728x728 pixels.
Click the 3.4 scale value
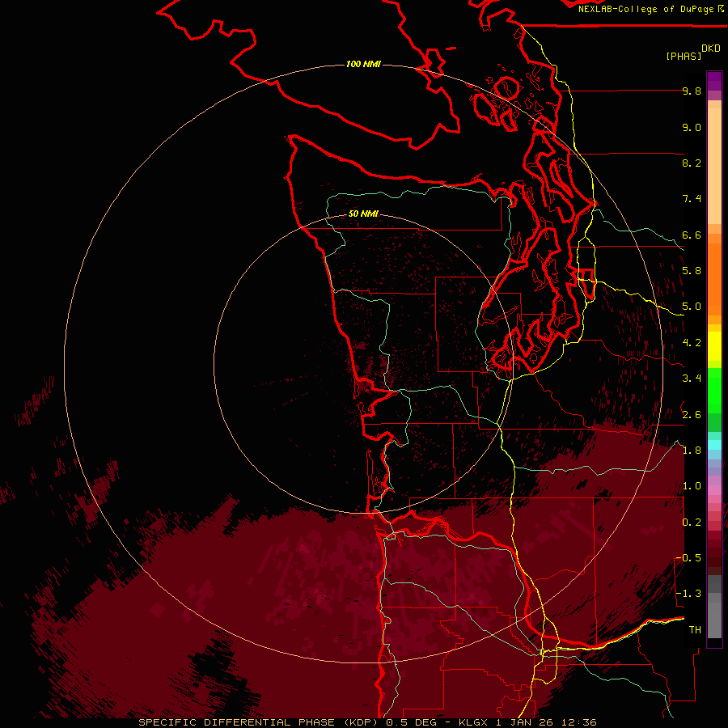coord(692,378)
